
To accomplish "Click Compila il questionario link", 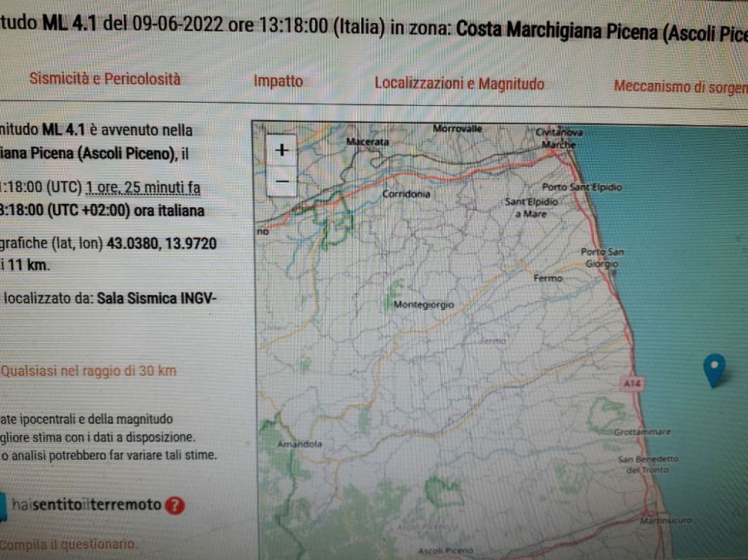I will (68, 544).
